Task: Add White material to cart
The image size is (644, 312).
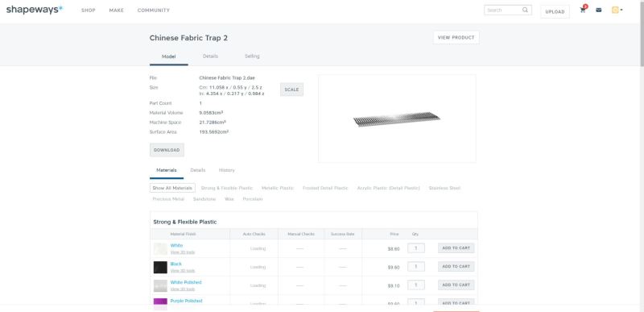Action: click(456, 248)
